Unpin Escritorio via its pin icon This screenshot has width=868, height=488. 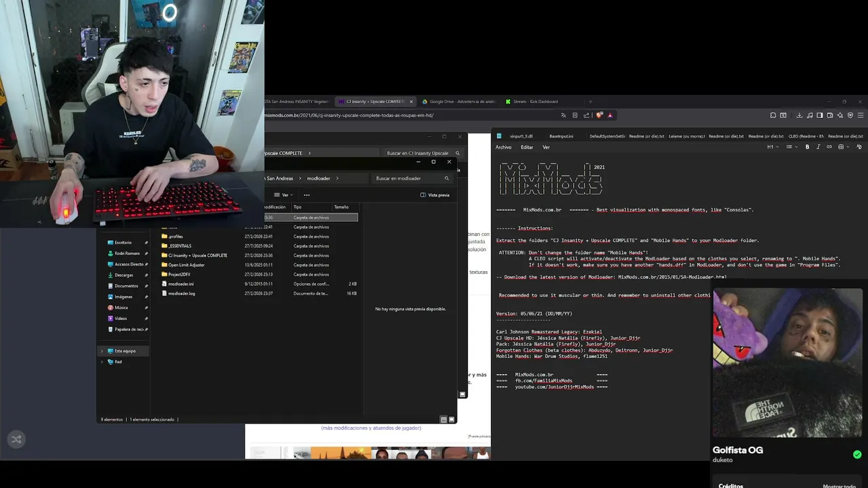click(146, 243)
